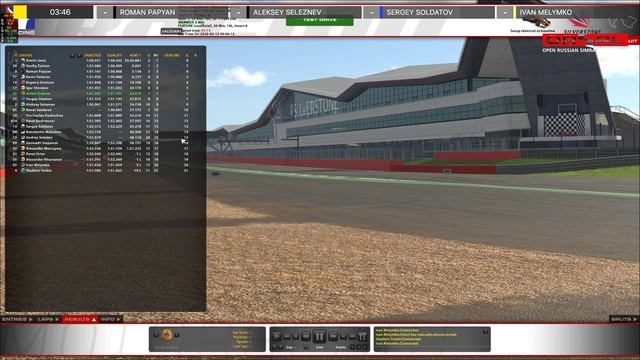Click the PRACTICE column header
Image resolution: width=640 pixels, height=360 pixels.
click(x=93, y=55)
